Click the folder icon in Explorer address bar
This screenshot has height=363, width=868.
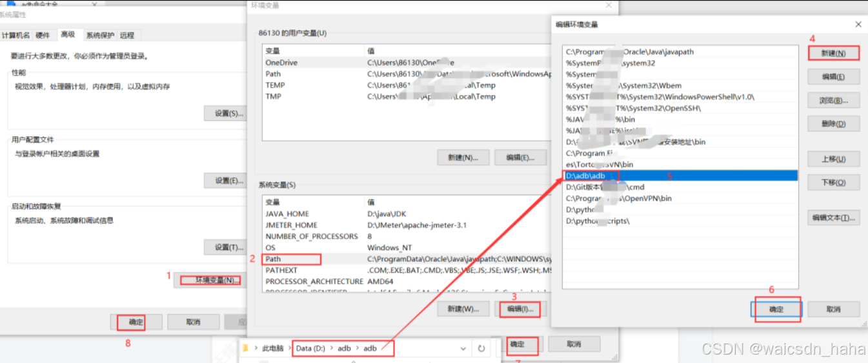click(x=245, y=348)
